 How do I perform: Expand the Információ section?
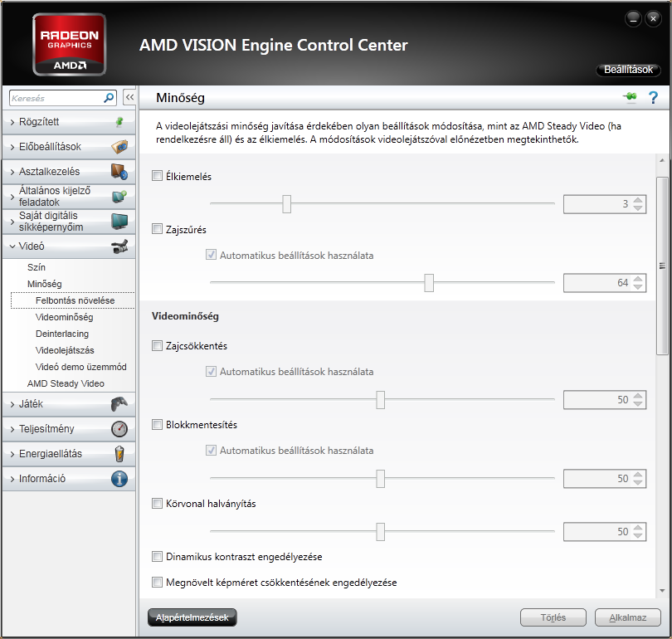(x=69, y=478)
